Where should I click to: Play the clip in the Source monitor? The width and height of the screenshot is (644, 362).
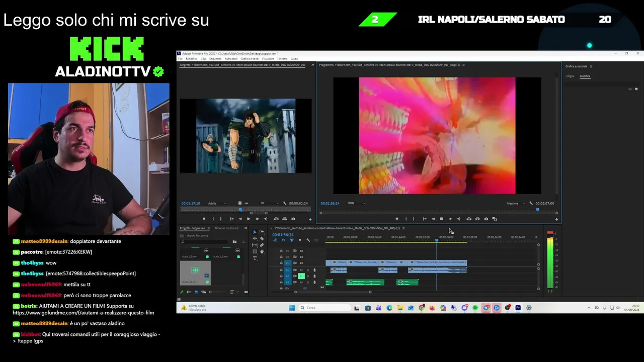[249, 219]
